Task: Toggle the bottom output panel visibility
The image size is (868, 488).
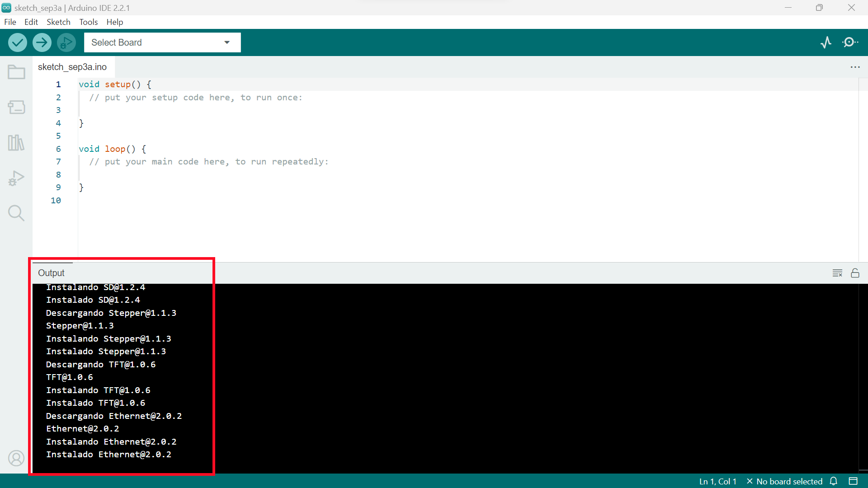Action: [854, 481]
